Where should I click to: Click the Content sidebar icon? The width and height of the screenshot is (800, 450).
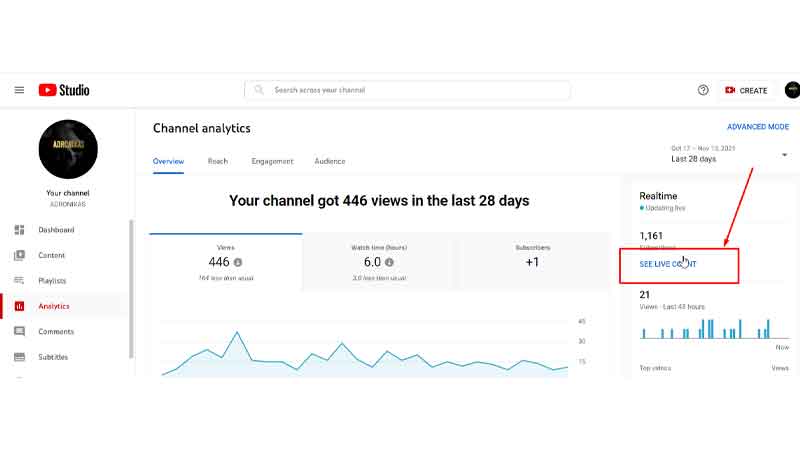tap(19, 255)
